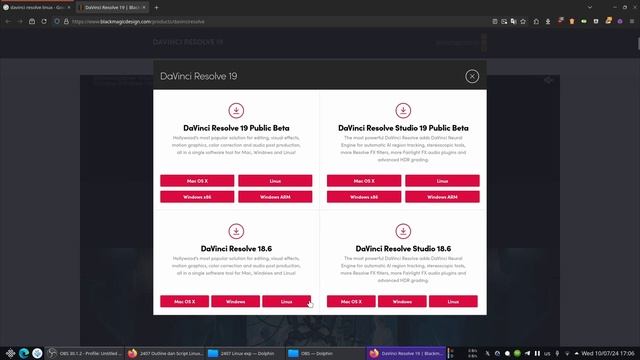The image size is (640, 360).
Task: Switch to 2407 Outline dan Script Firefox window
Action: click(165, 353)
